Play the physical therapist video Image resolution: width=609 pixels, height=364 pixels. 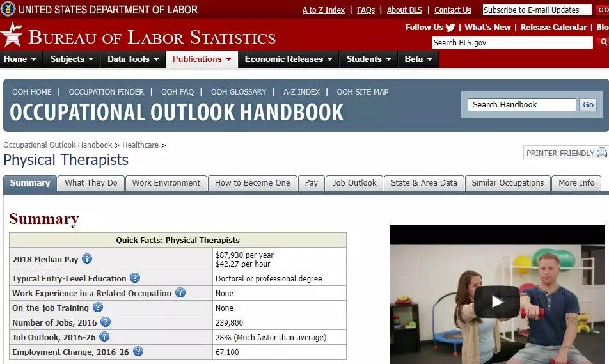pyautogui.click(x=497, y=301)
